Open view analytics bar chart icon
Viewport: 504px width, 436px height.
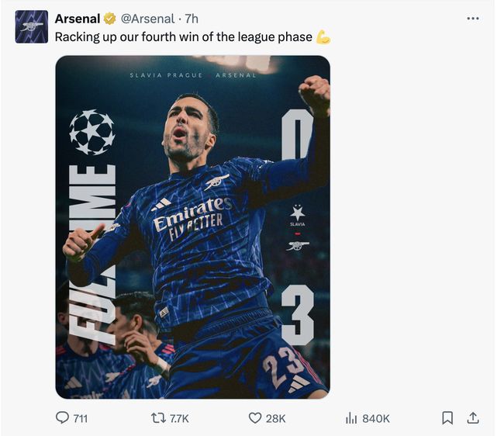pyautogui.click(x=351, y=417)
